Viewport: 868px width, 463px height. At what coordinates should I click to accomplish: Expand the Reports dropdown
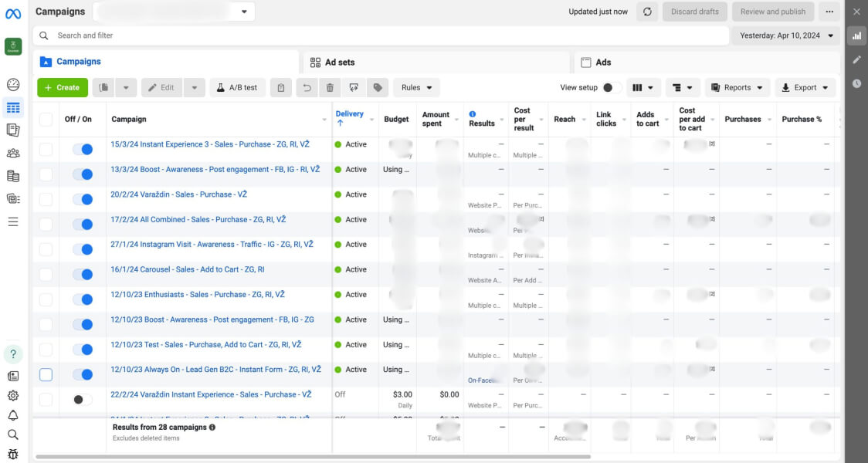pyautogui.click(x=737, y=87)
